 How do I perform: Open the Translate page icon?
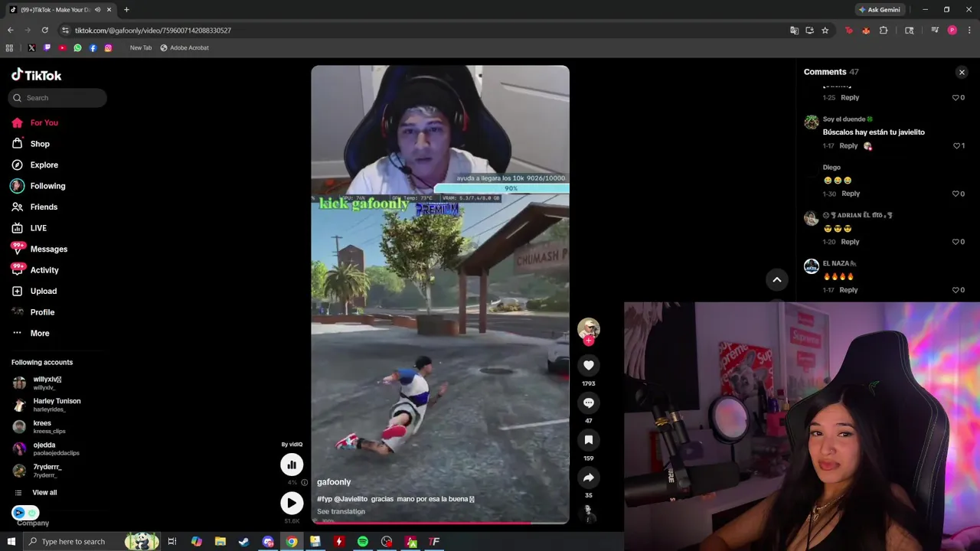tap(794, 31)
